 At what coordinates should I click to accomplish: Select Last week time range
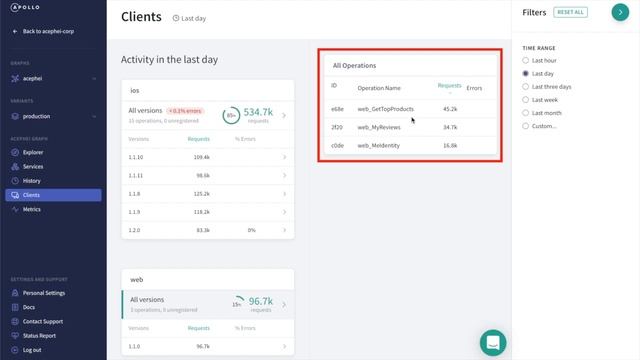[x=525, y=100]
